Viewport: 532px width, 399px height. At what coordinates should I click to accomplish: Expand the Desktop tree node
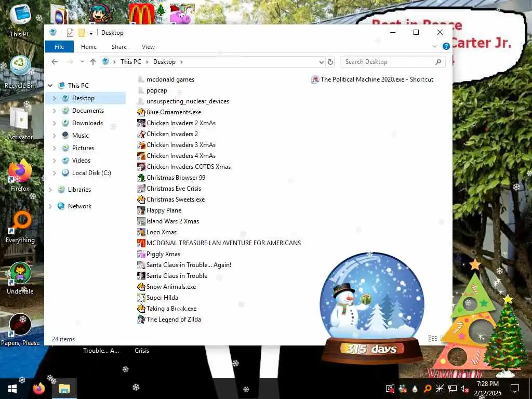point(54,98)
